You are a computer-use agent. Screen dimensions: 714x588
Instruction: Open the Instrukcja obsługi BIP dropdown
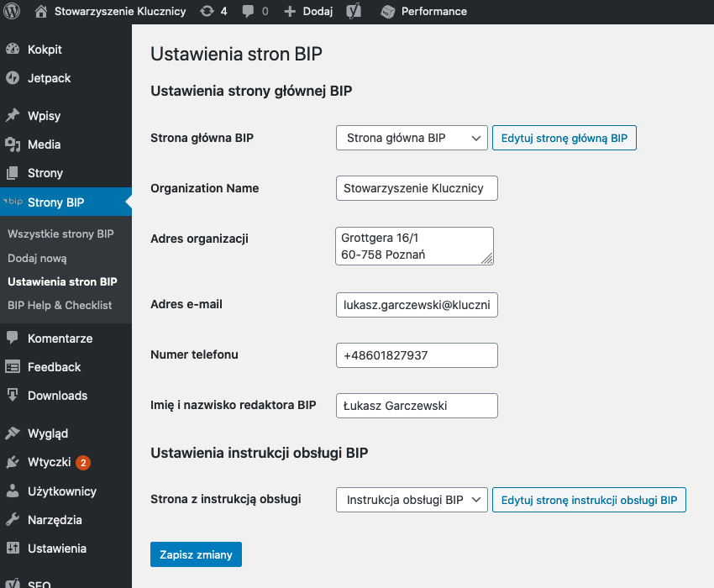pos(412,500)
